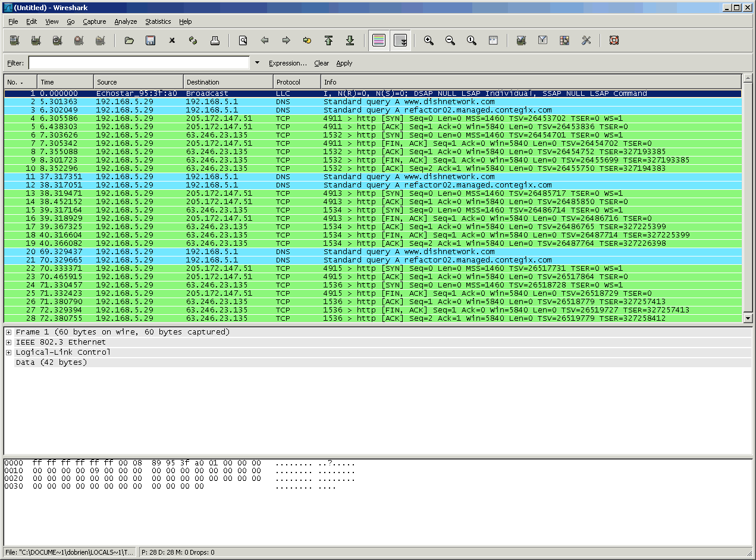Screen dimensions: 756x560
Task: Toggle packet list colorization
Action: (379, 40)
